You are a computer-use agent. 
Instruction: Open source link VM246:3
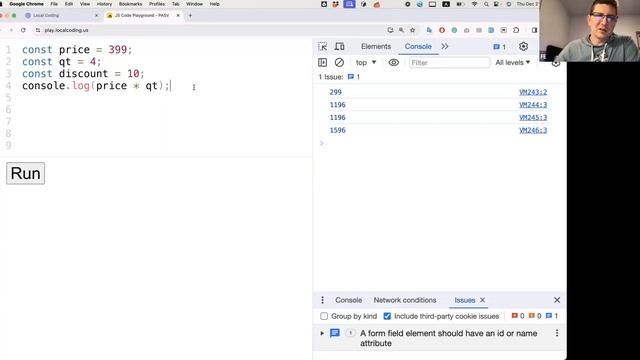click(x=533, y=130)
